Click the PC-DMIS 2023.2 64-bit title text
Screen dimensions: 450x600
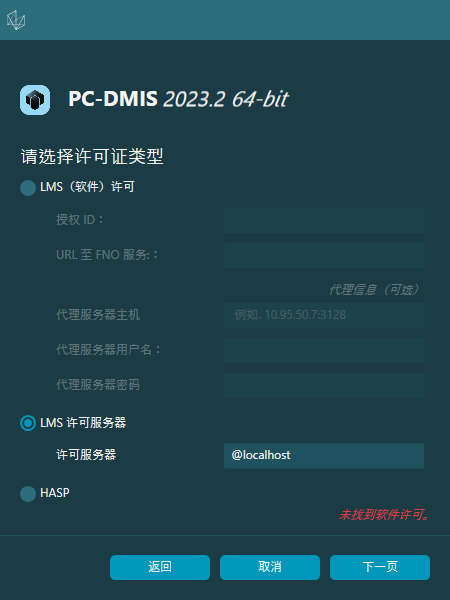[x=178, y=99]
